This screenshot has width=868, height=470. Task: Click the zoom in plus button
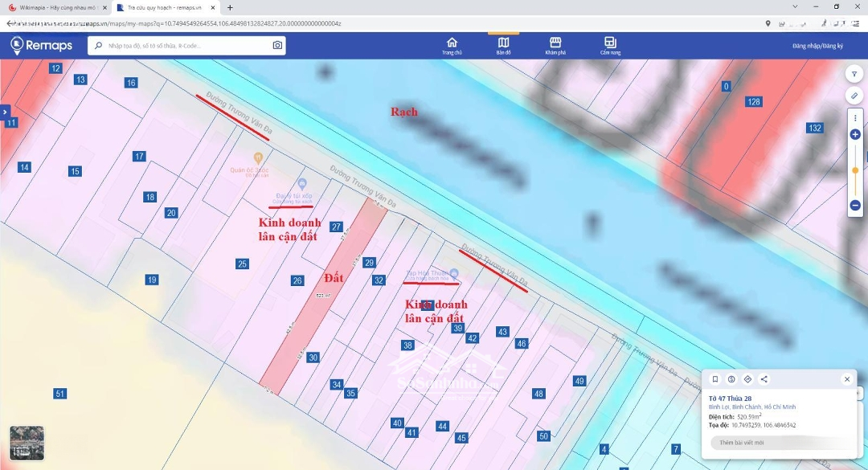point(855,134)
